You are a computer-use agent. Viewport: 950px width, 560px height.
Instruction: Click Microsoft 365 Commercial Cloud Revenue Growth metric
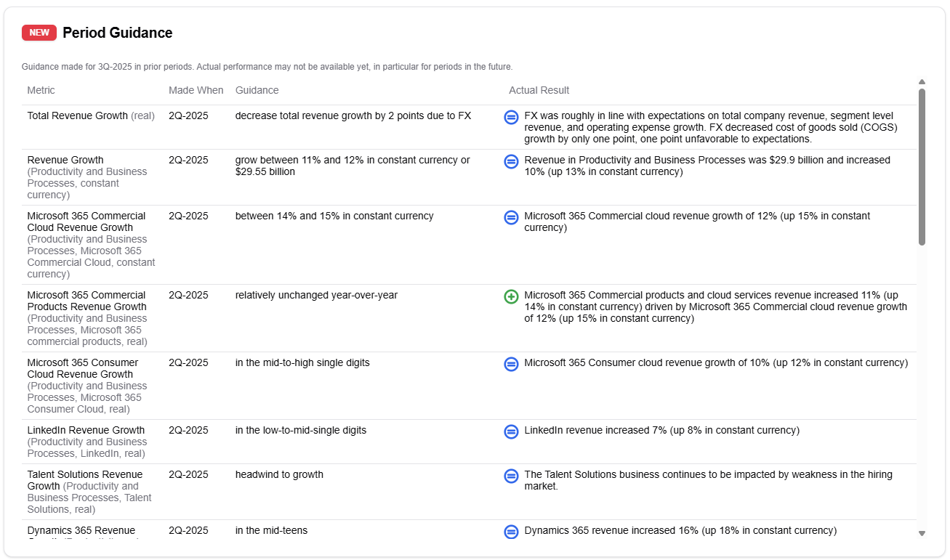(x=86, y=222)
